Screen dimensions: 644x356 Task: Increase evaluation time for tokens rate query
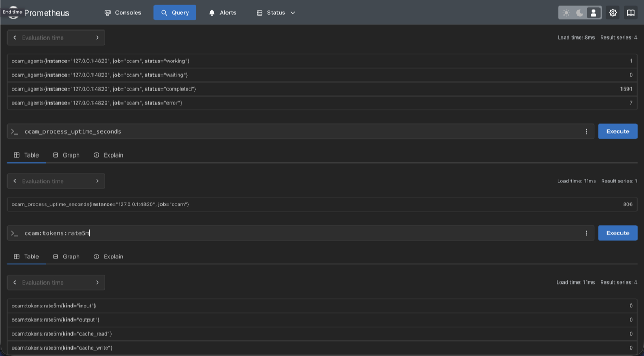(x=97, y=283)
